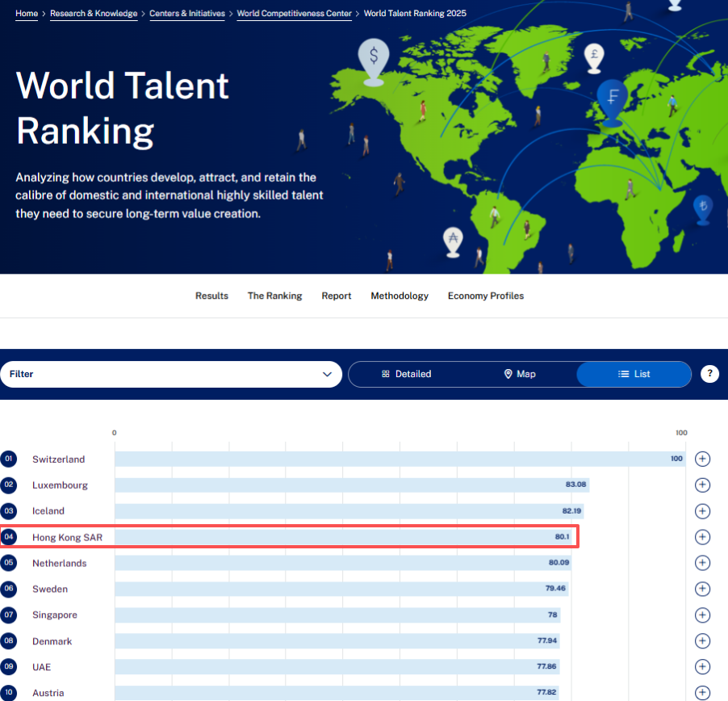Screen dimensions: 728x701
Task: Go to the Methodology tab
Action: (400, 296)
